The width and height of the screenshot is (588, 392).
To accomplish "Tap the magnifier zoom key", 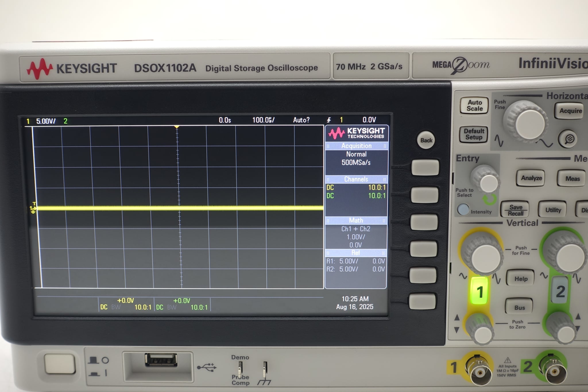I will click(568, 139).
